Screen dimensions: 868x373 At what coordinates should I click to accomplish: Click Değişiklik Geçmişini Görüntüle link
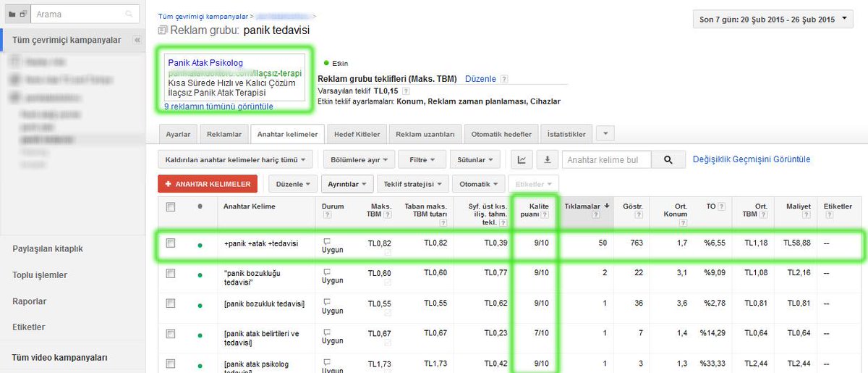752,159
